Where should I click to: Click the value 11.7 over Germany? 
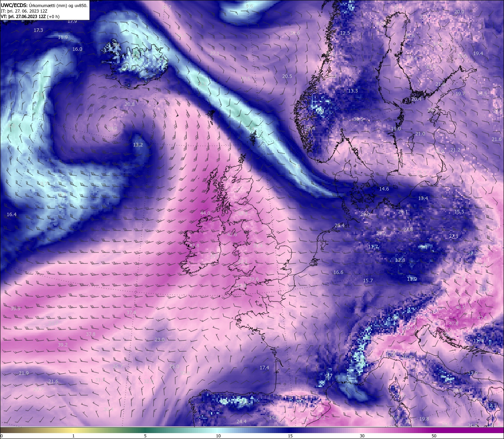(373, 246)
